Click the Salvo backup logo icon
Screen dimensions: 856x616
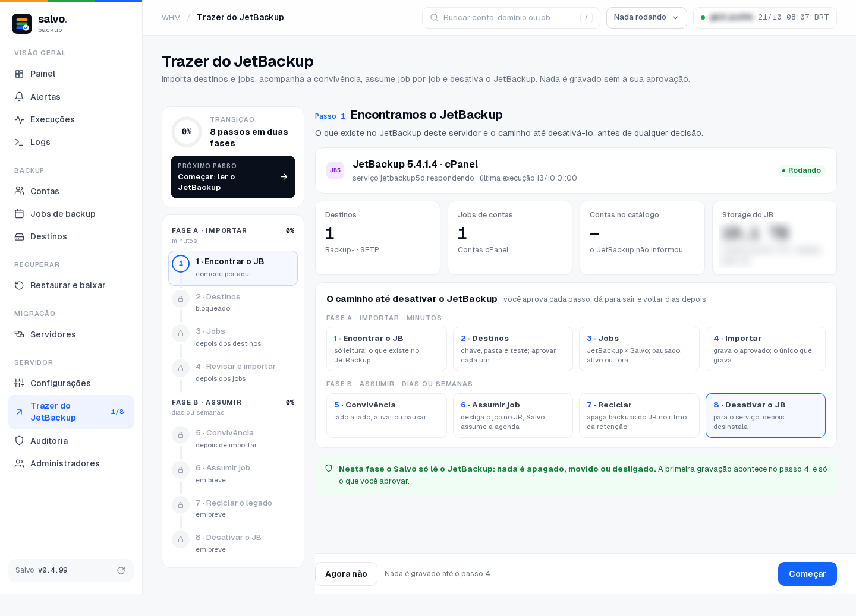pos(22,24)
